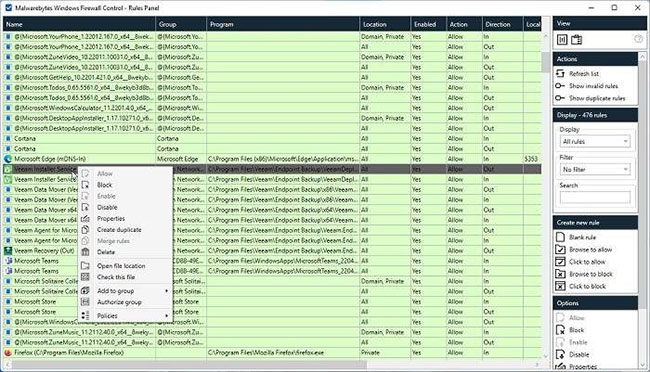Click the Browse to allow checkmark icon
Viewport: 650px width, 372px height.
coord(560,249)
